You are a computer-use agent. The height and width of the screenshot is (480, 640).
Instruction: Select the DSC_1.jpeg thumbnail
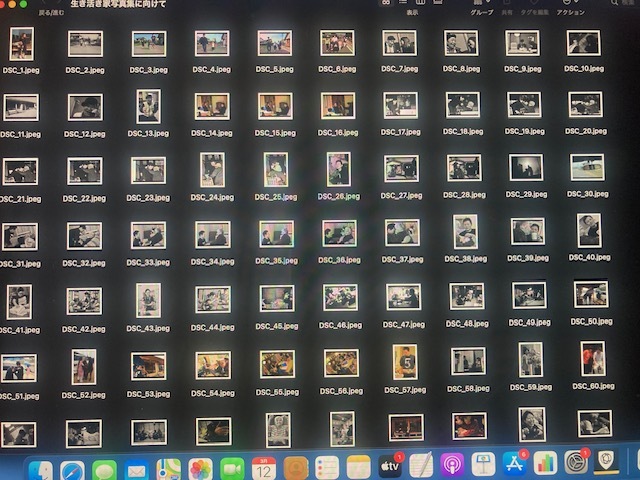(x=21, y=44)
